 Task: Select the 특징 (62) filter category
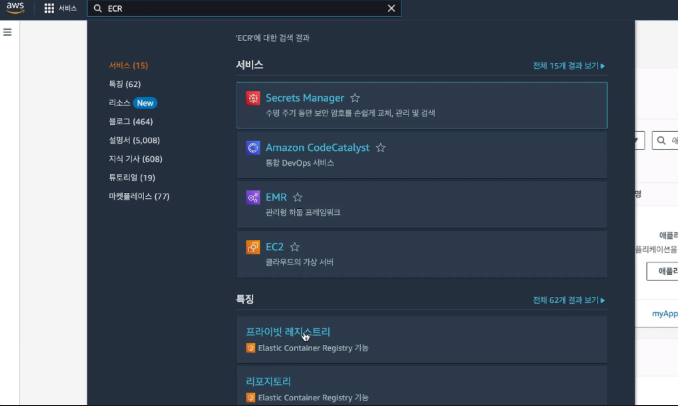(125, 84)
